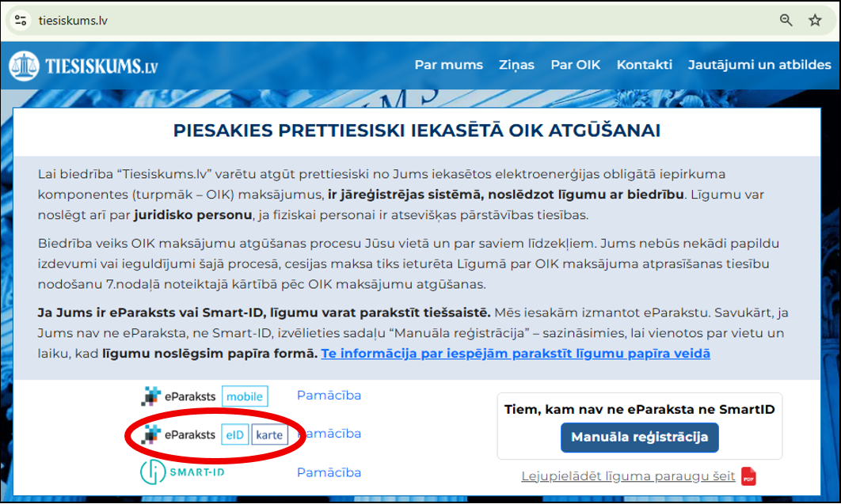Choose the eParaksts eID karte option
Image resolution: width=841 pixels, height=504 pixels.
pos(215,434)
